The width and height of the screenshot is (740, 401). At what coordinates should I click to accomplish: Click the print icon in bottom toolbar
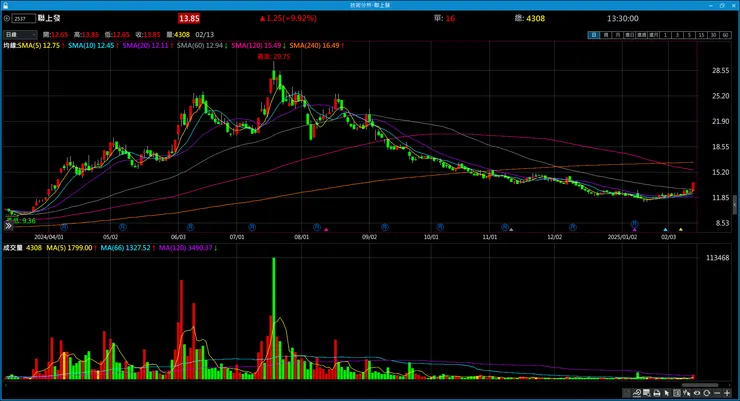click(657, 393)
